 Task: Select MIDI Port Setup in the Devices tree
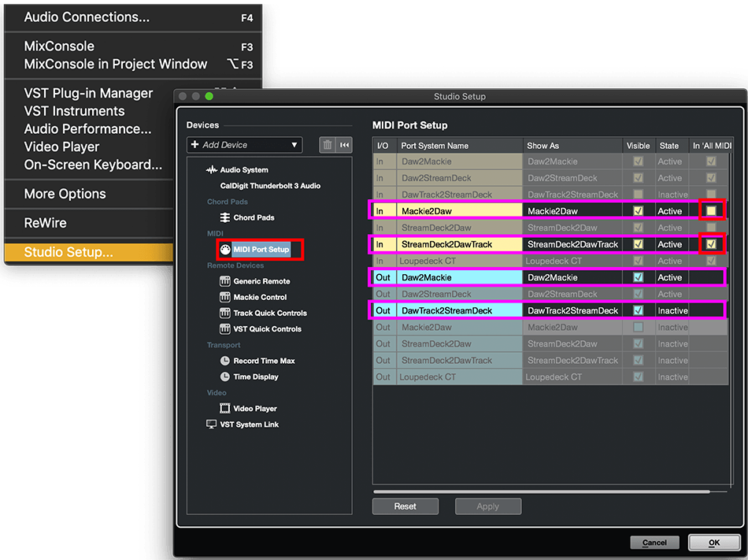[x=260, y=249]
